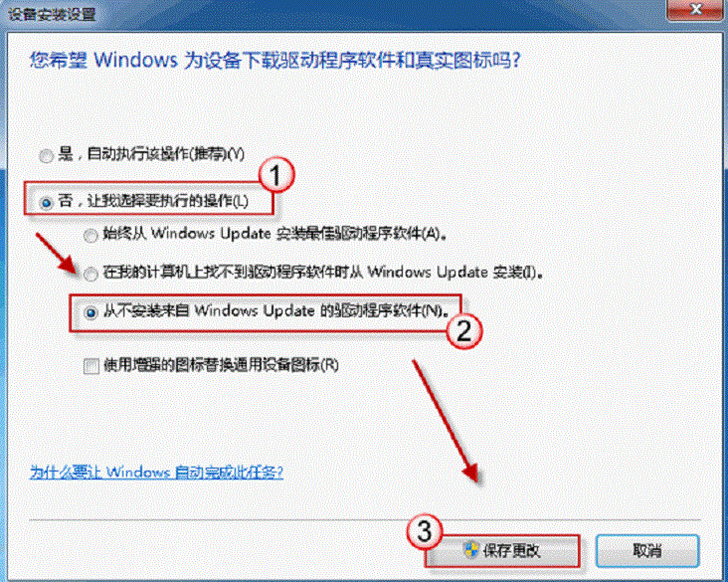Click the 取消 button

[x=647, y=551]
